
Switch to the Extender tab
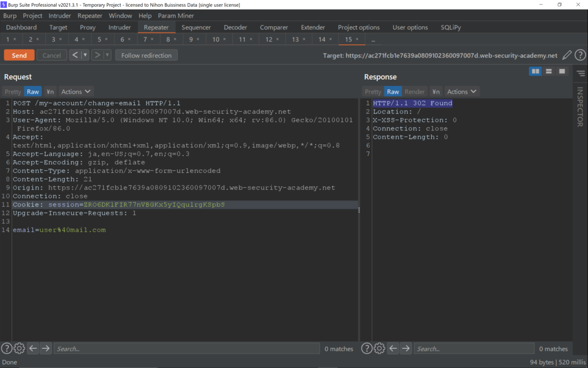pyautogui.click(x=313, y=27)
